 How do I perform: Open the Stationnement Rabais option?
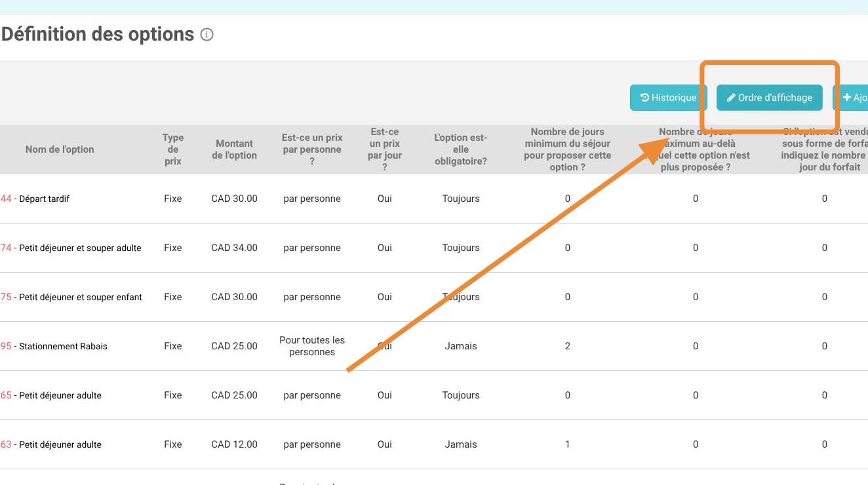[63, 346]
